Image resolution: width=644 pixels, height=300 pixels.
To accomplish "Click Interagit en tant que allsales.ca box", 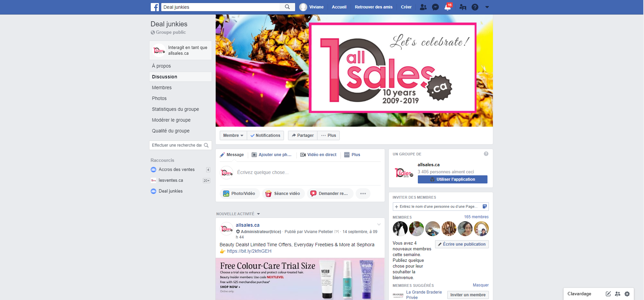I will (181, 50).
